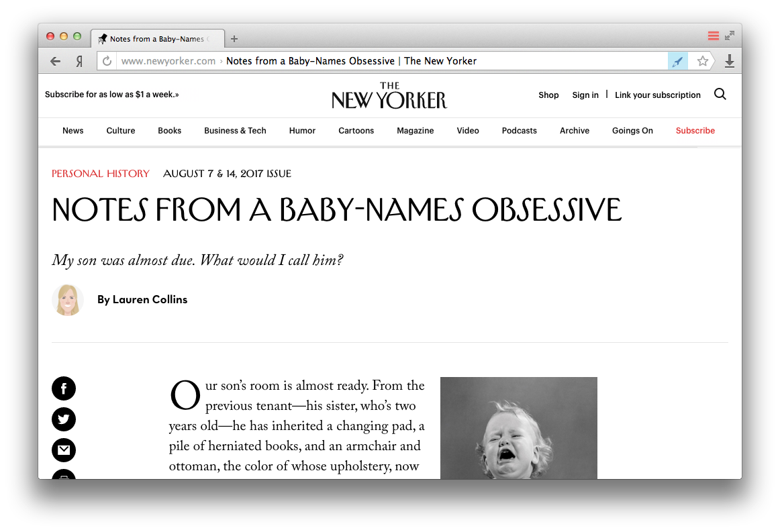Click the browser back arrow

[x=55, y=61]
